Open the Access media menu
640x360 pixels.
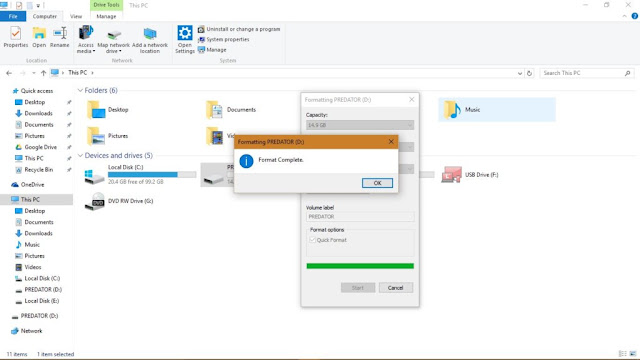86,39
